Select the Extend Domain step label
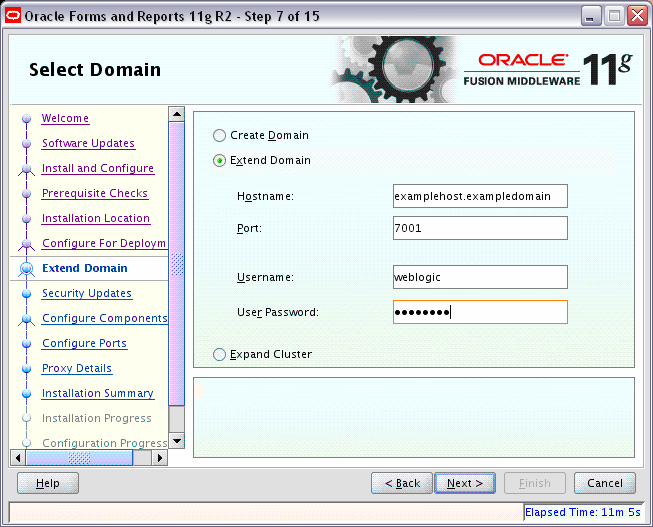 85,268
